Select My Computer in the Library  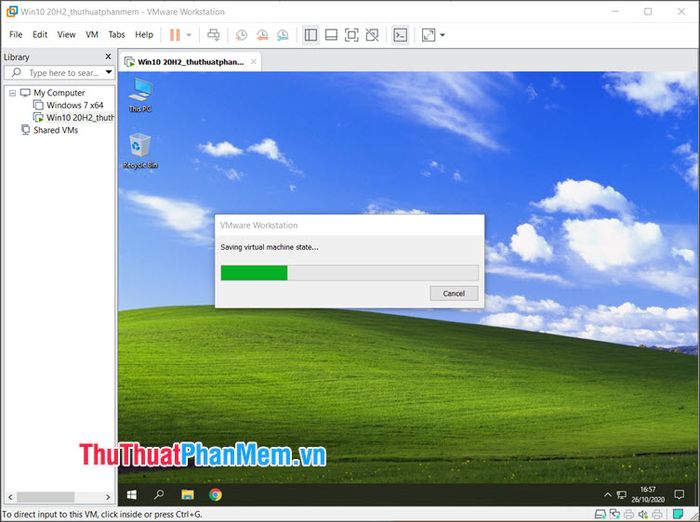coord(59,93)
